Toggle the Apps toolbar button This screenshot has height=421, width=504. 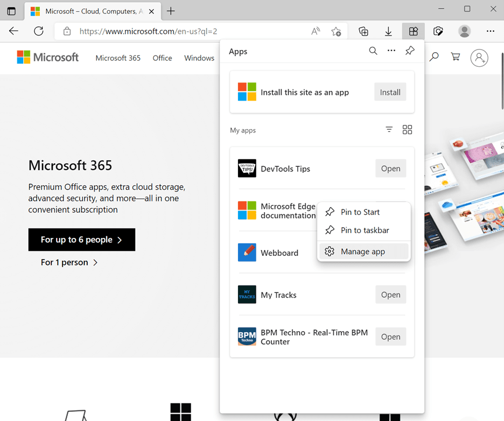click(x=414, y=31)
